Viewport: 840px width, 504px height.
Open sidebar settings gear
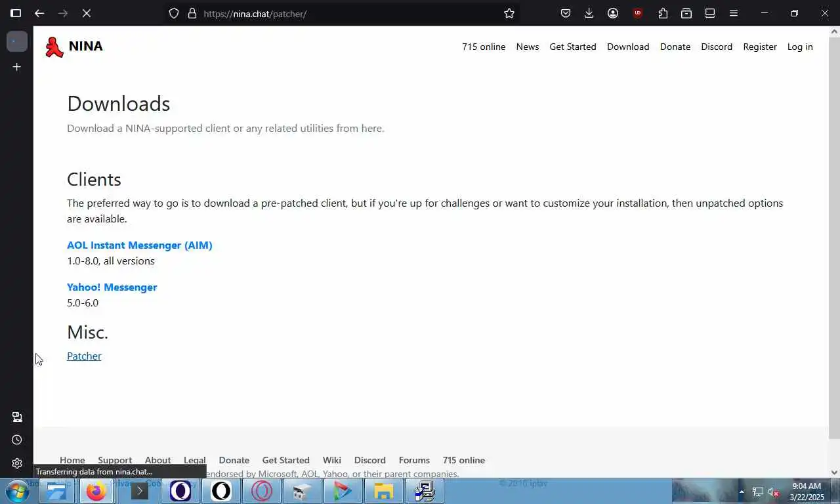pyautogui.click(x=17, y=463)
